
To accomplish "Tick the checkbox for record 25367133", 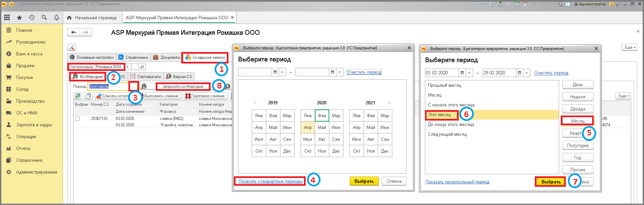I will tap(77, 119).
